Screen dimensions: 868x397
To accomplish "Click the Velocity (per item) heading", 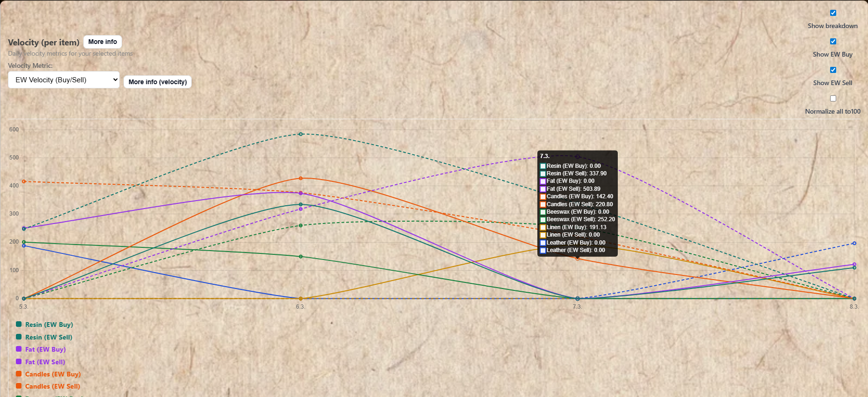I will 43,43.
